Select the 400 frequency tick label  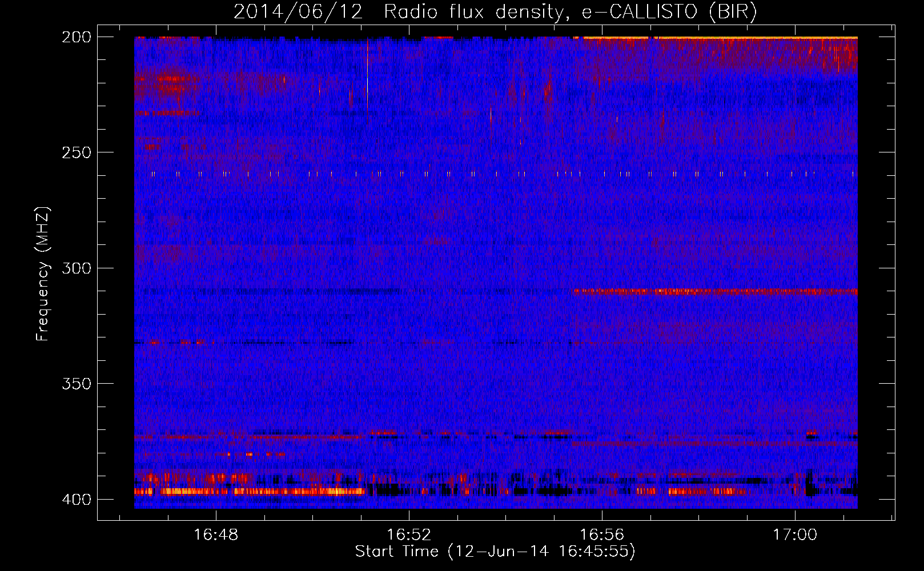(76, 499)
